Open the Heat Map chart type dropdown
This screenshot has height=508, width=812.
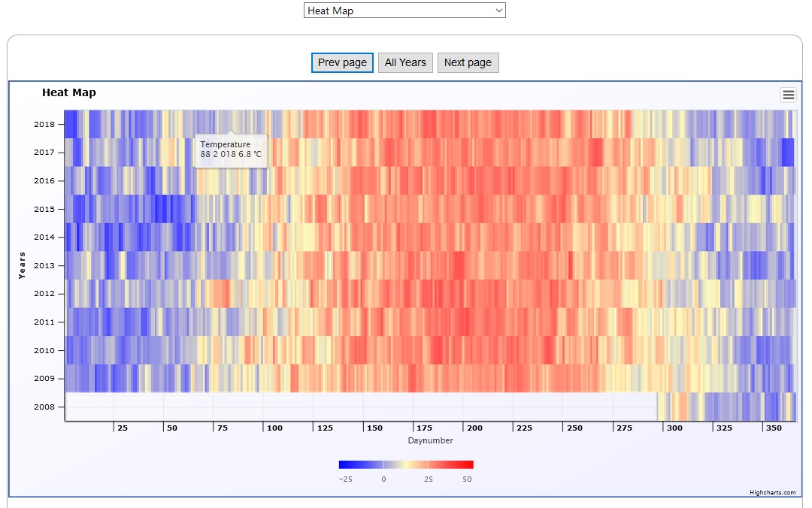[x=404, y=11]
